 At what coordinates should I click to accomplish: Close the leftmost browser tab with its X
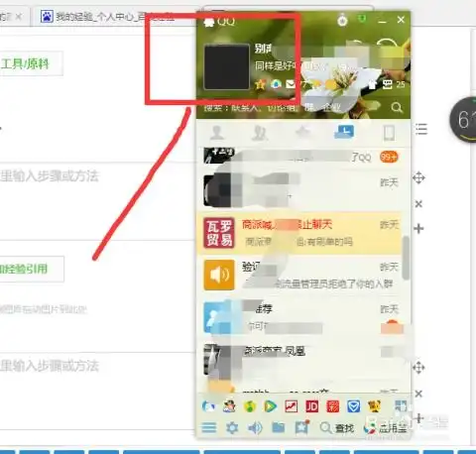click(19, 16)
